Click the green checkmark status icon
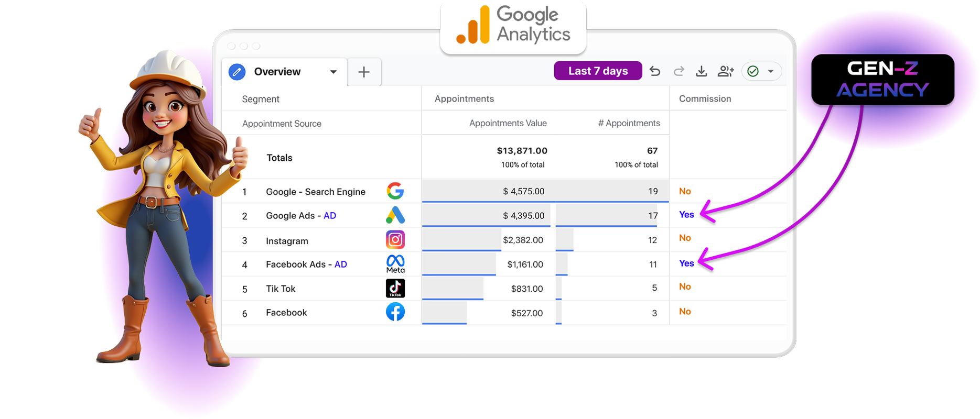 pos(753,71)
